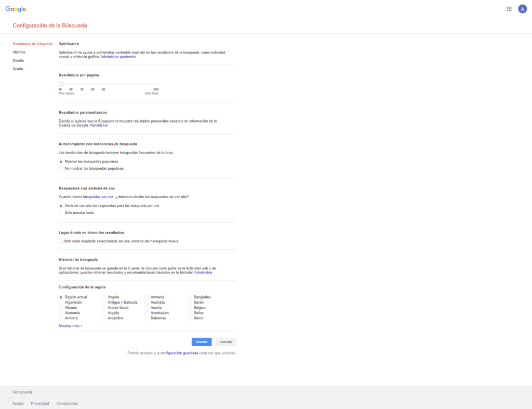The width and height of the screenshot is (532, 409).
Task: Choose Arabia Saudí as region
Action: 104,308
